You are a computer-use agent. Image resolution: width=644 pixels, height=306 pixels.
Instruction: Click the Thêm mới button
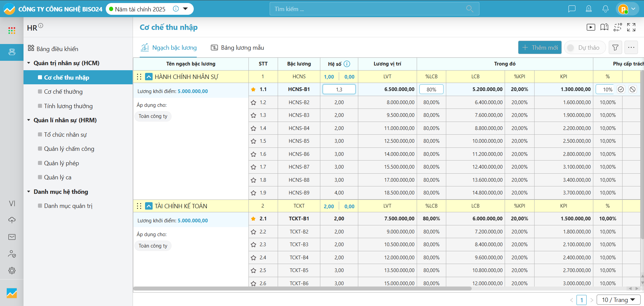(540, 48)
